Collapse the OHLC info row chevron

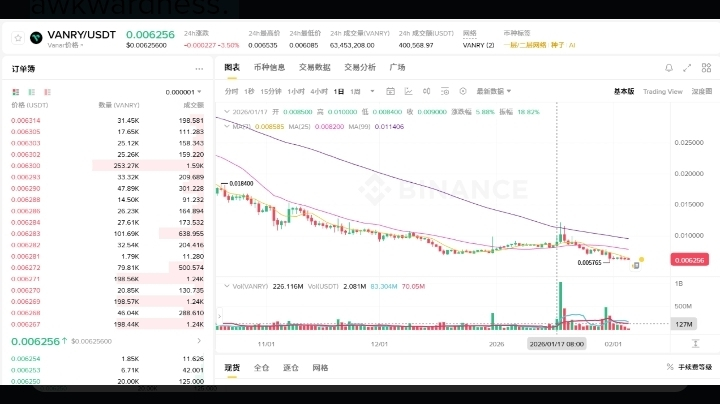pos(226,112)
